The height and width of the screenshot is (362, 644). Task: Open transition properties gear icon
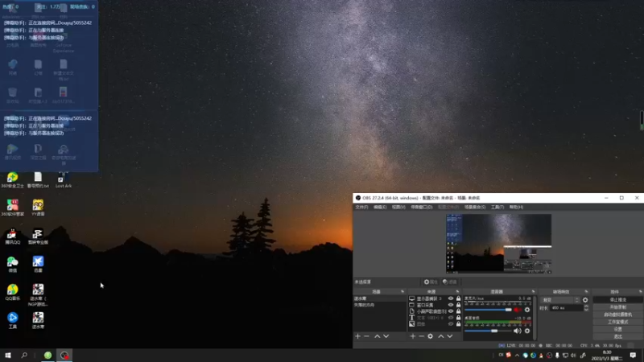(585, 300)
